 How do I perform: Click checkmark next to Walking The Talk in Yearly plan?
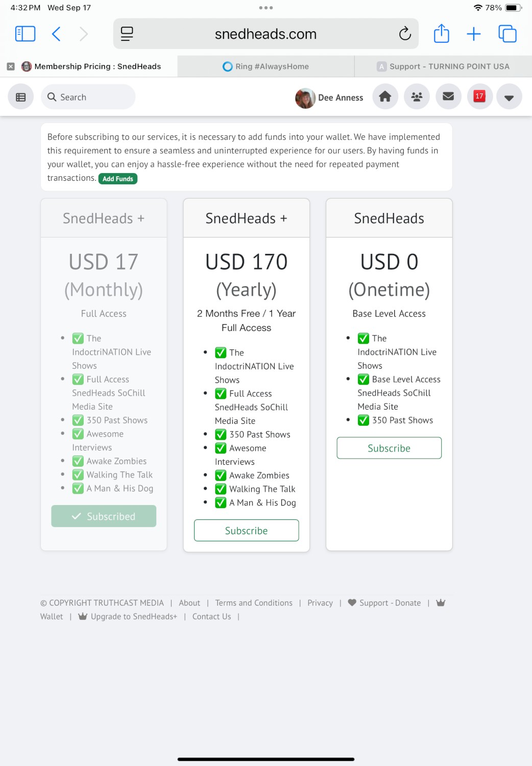221,489
